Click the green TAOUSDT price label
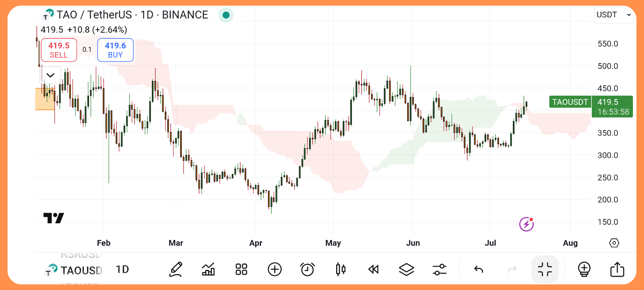This screenshot has height=290, width=644. (570, 102)
